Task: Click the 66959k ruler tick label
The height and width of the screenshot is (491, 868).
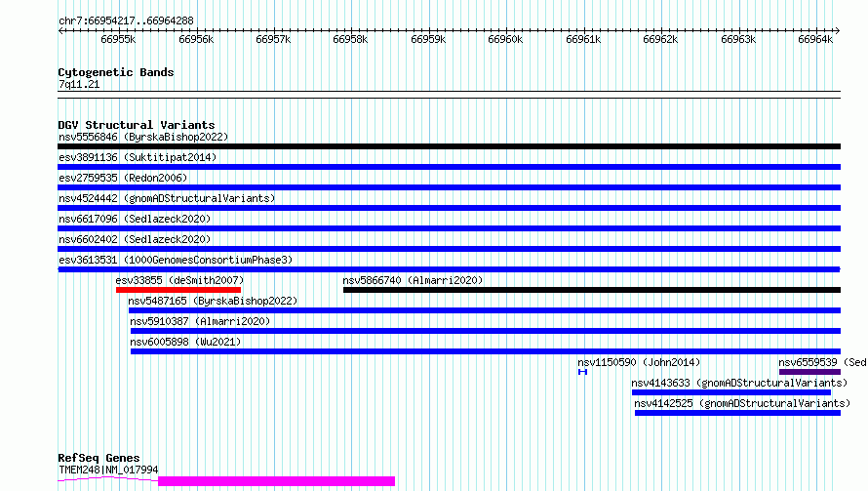Action: tap(428, 39)
